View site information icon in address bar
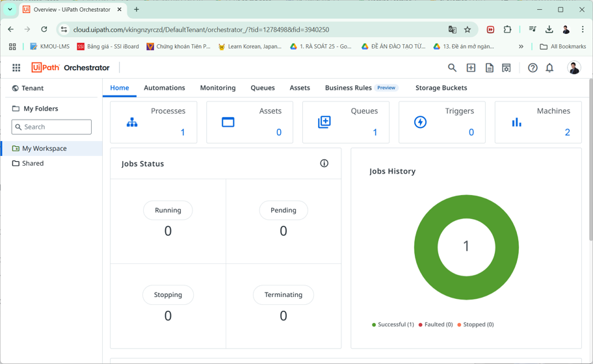This screenshot has width=593, height=364. coord(64,29)
